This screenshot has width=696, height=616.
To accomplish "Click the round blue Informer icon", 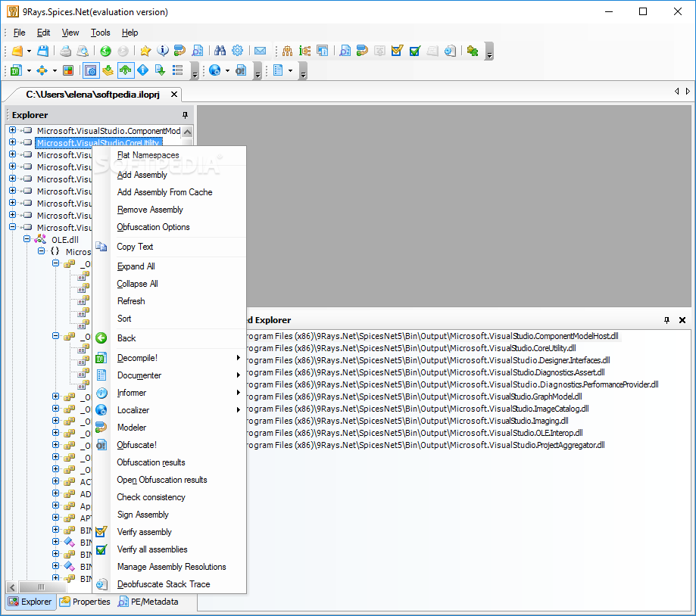I will pyautogui.click(x=163, y=51).
